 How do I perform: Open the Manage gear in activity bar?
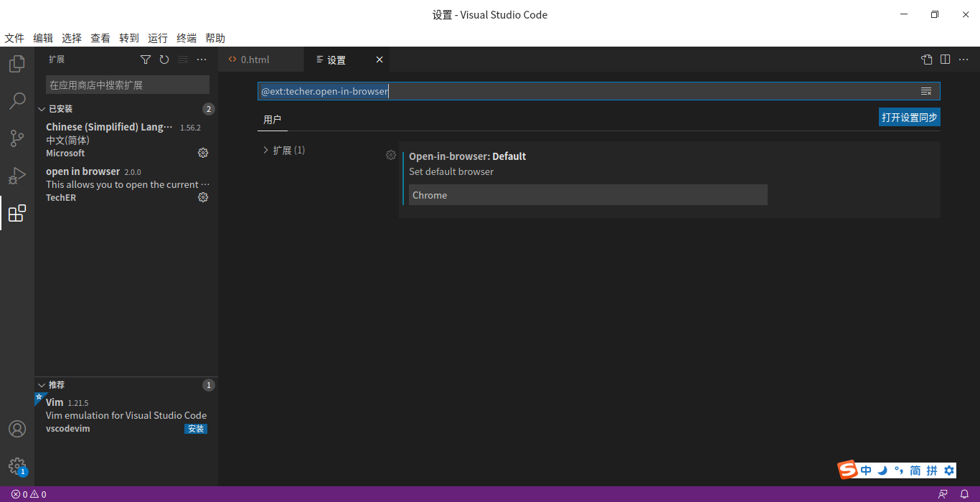click(x=17, y=466)
